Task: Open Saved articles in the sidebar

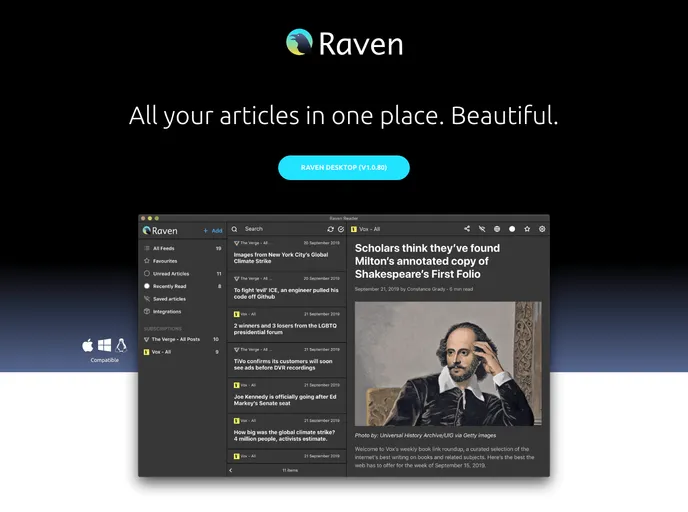Action: 183,299
